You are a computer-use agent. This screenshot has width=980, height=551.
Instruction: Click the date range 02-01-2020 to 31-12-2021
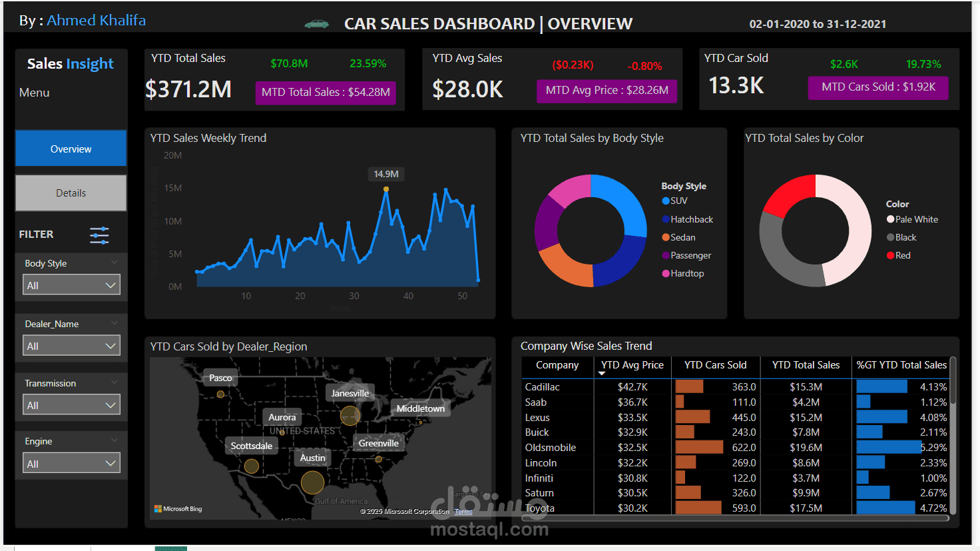tap(818, 24)
